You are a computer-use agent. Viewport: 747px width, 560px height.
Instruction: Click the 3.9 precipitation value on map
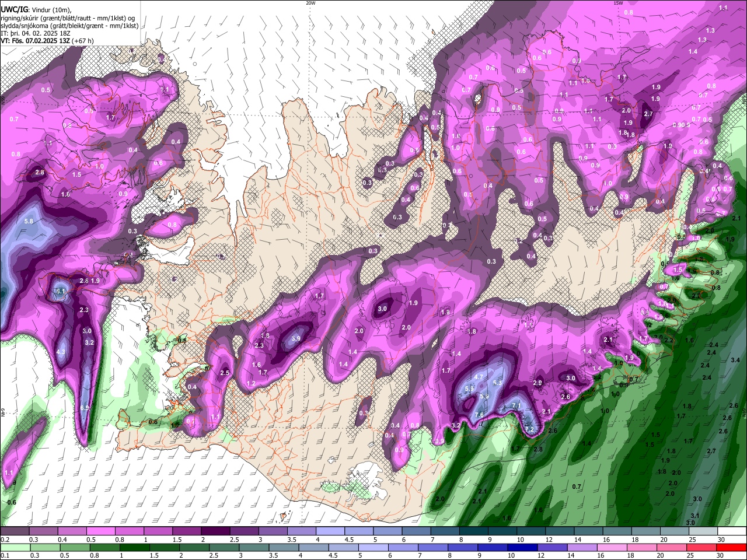[296, 339]
